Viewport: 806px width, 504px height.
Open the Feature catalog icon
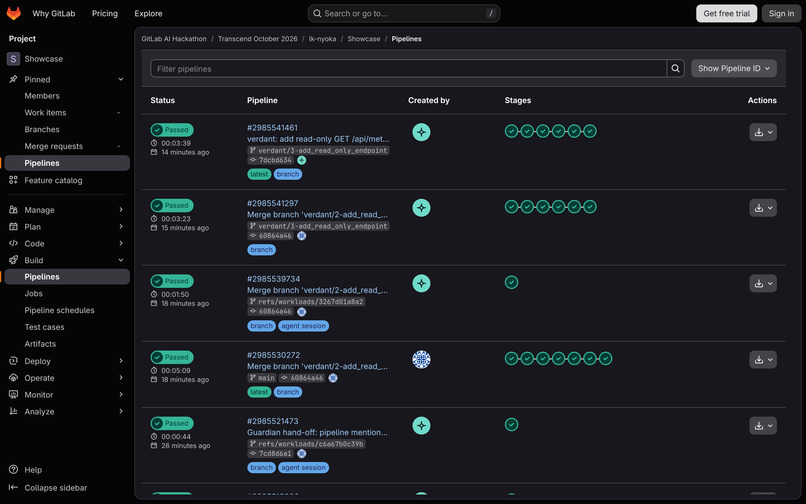(x=13, y=180)
